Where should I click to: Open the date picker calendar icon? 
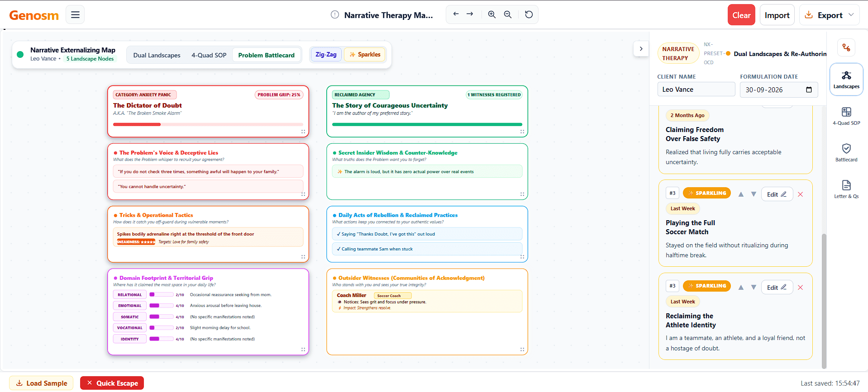809,90
